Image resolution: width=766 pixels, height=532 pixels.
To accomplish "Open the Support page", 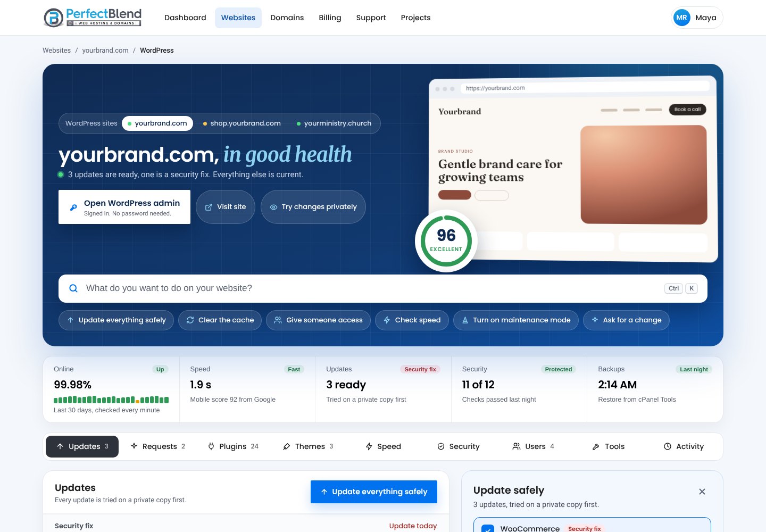I will pos(371,18).
